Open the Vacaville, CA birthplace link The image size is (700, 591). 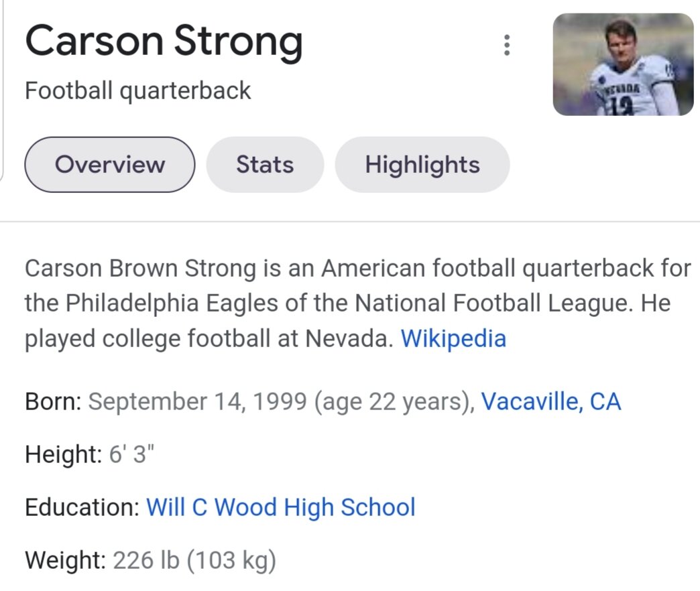coord(551,401)
